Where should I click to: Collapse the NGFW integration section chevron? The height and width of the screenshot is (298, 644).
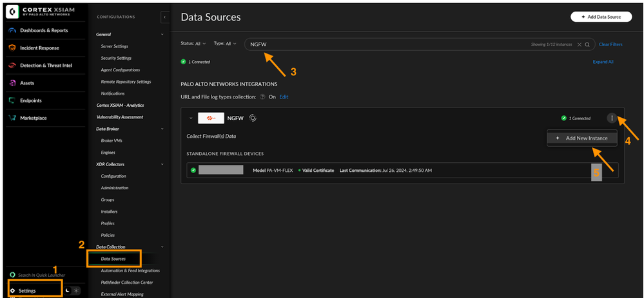tap(191, 118)
